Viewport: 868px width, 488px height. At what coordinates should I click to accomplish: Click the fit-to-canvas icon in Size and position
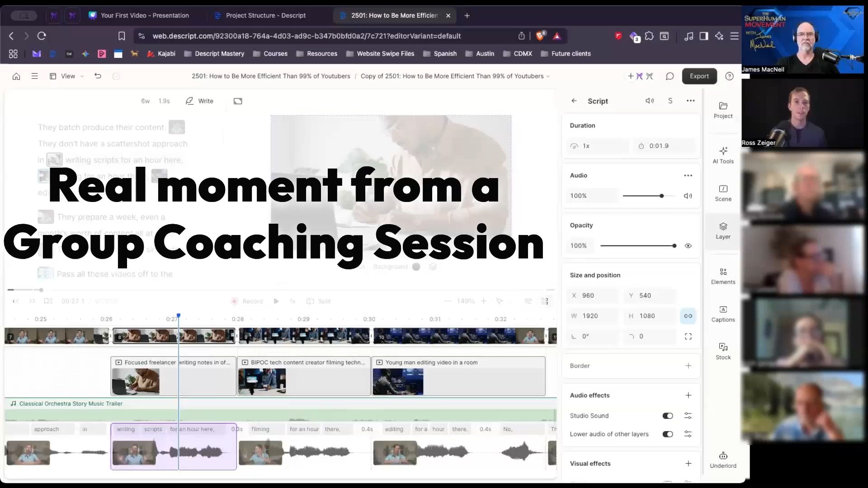click(688, 336)
